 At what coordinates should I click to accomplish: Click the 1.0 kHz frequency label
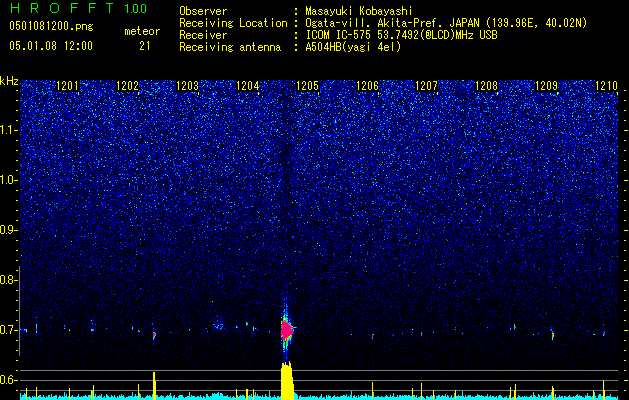point(8,180)
